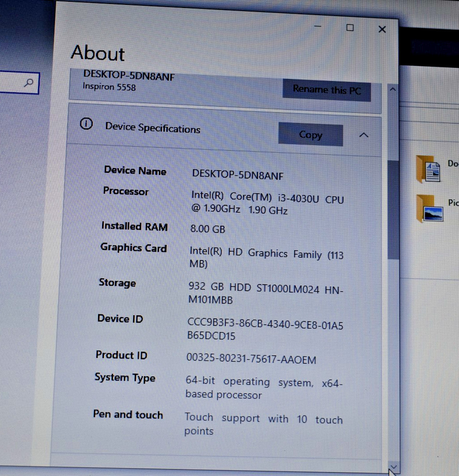Click the Inspiron 5558 model text
The height and width of the screenshot is (476, 459).
pos(109,86)
